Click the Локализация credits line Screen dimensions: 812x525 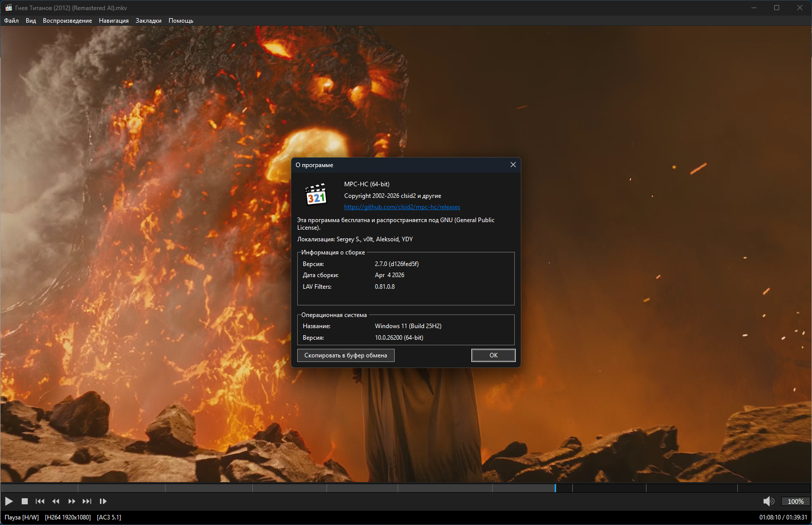(355, 239)
